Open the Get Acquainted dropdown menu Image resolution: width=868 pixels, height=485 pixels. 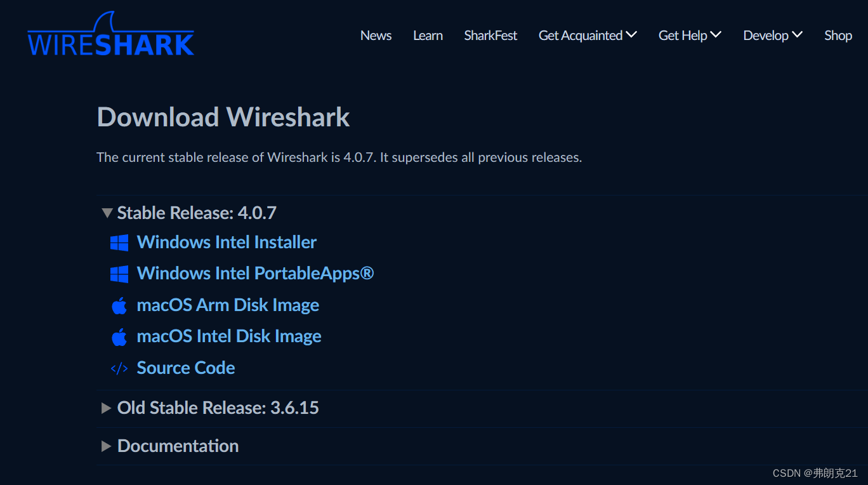click(x=588, y=36)
